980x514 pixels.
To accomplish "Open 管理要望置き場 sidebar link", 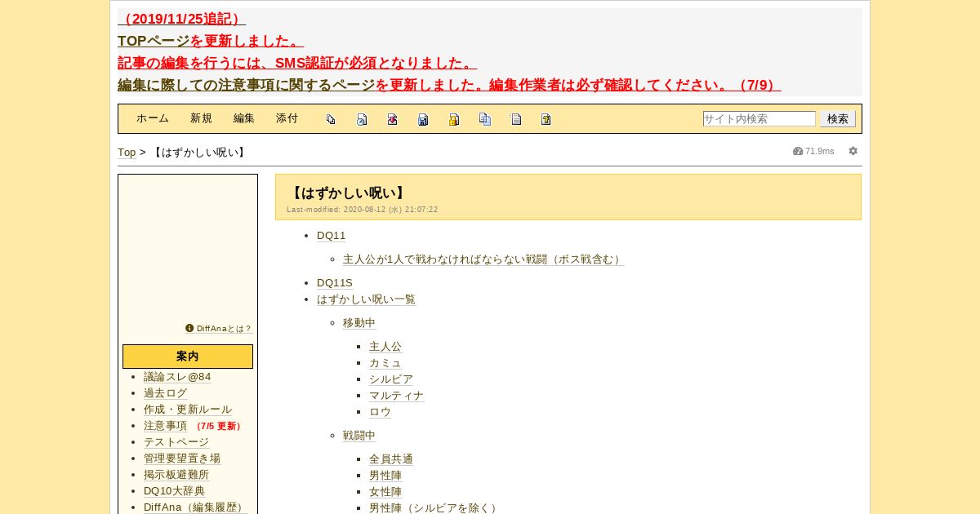I will (x=182, y=459).
